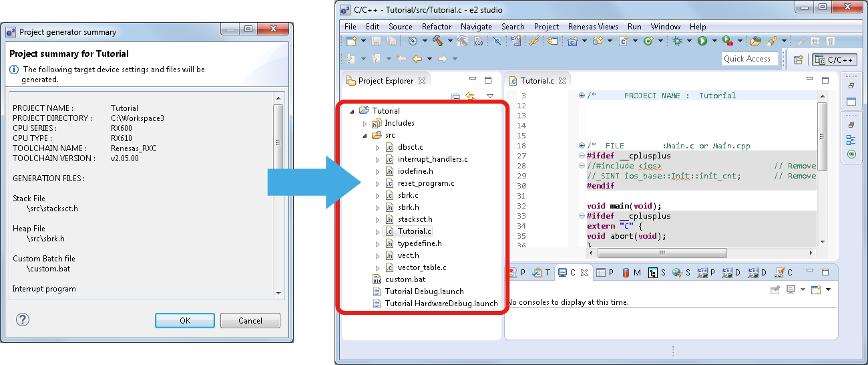The image size is (868, 365).
Task: Click the Build hammer icon
Action: (x=438, y=41)
